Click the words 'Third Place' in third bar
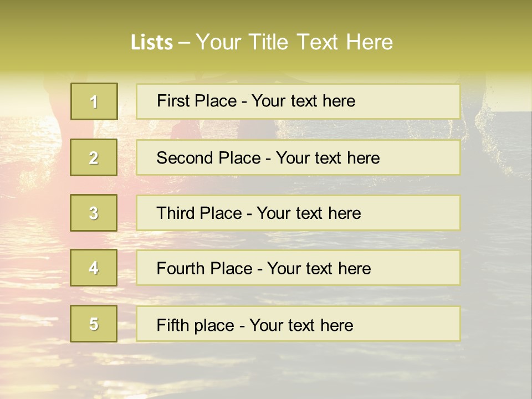 (x=199, y=213)
